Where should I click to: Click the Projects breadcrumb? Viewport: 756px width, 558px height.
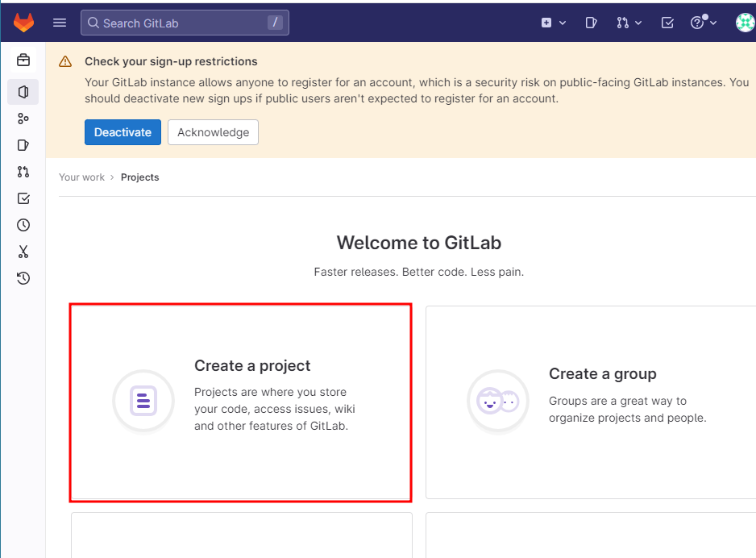(139, 177)
